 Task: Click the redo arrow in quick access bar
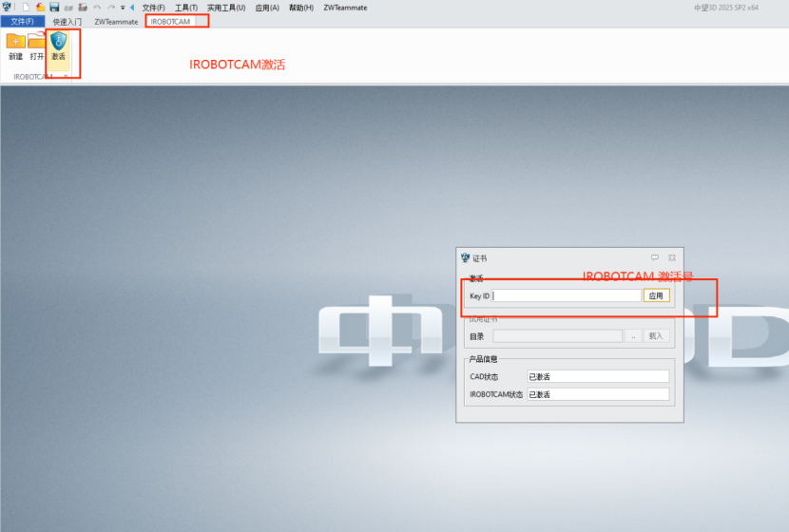(x=110, y=8)
